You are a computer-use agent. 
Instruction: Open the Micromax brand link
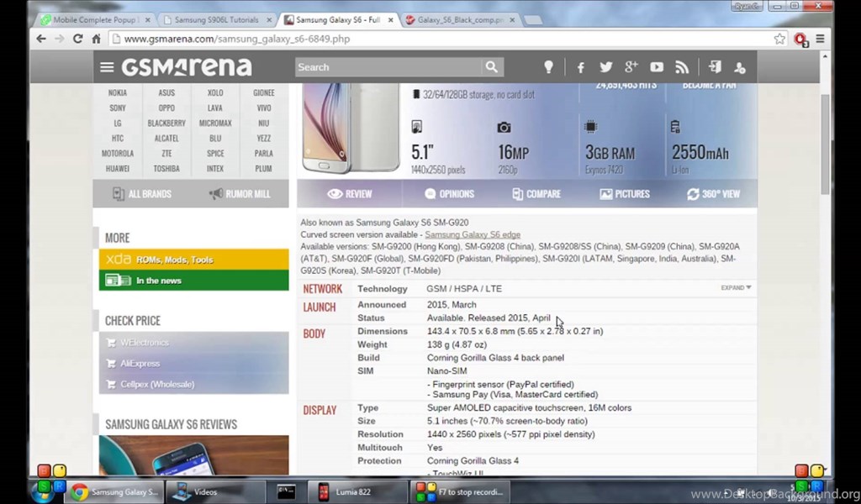pos(215,123)
